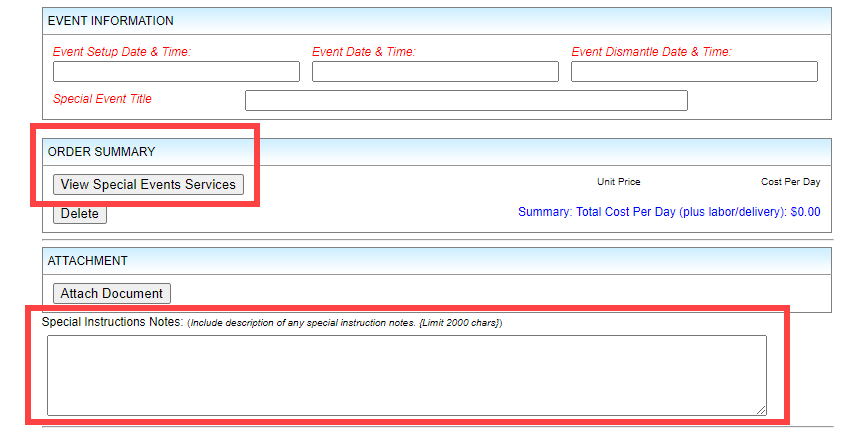Screen dimensions: 852x433
Task: Open View Special Events Services
Action: coord(148,184)
